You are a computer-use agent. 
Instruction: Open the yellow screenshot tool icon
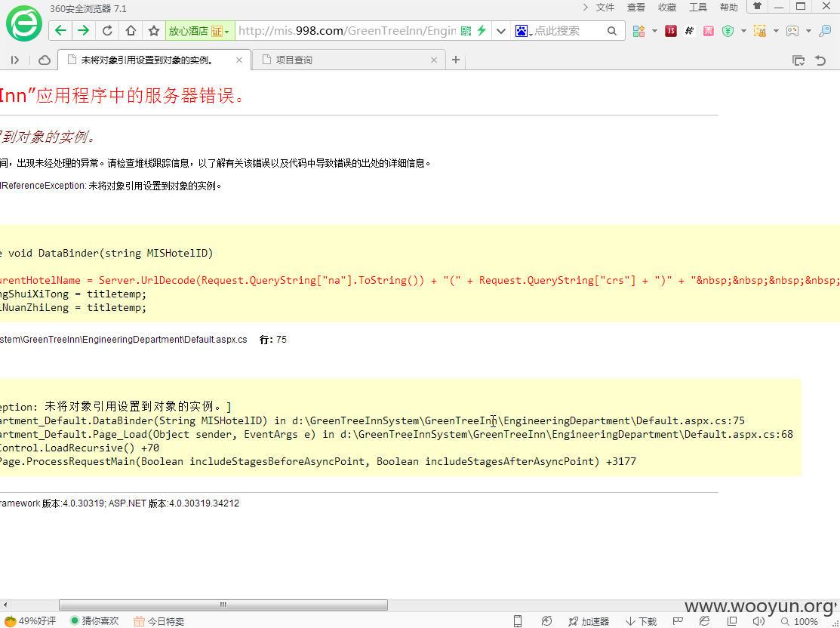coord(760,31)
